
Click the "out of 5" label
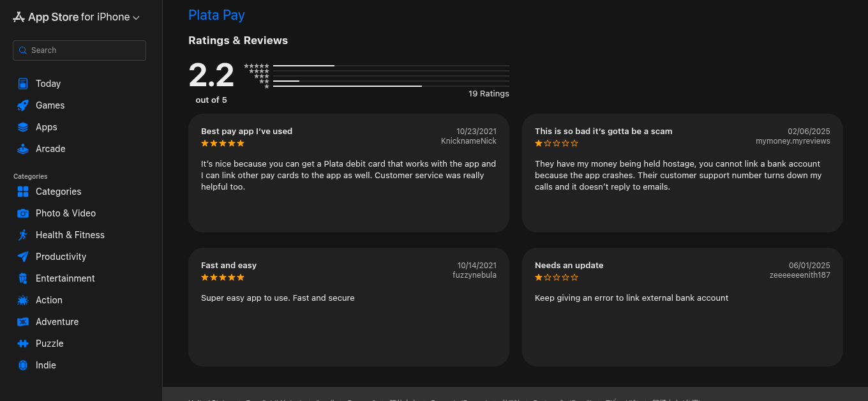click(211, 100)
